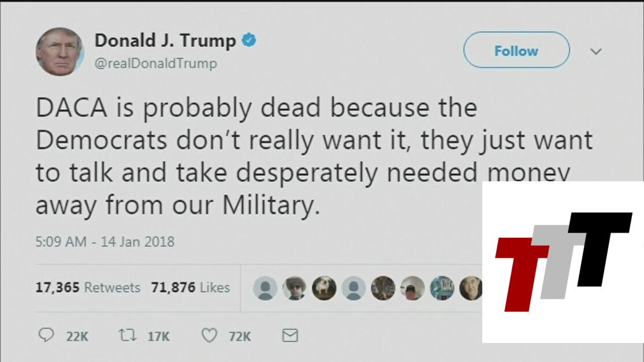644x362 pixels.
Task: Click the reply speech bubble icon
Action: pyautogui.click(x=46, y=335)
